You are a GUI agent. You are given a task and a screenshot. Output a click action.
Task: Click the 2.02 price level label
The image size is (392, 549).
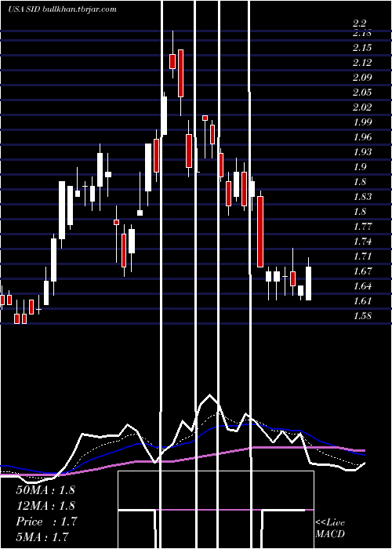362,107
